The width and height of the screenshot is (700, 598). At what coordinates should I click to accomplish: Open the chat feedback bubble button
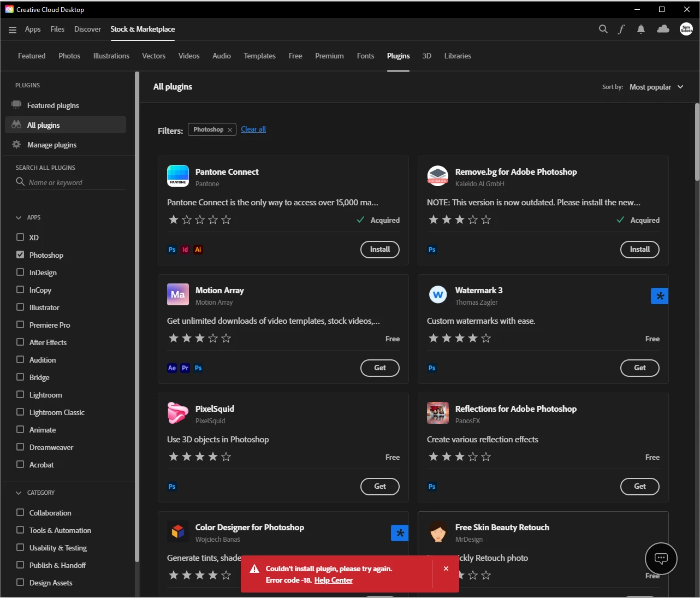click(661, 558)
